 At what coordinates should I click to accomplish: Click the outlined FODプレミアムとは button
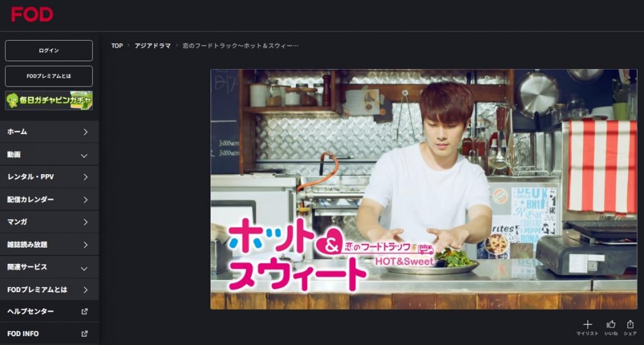click(x=49, y=76)
